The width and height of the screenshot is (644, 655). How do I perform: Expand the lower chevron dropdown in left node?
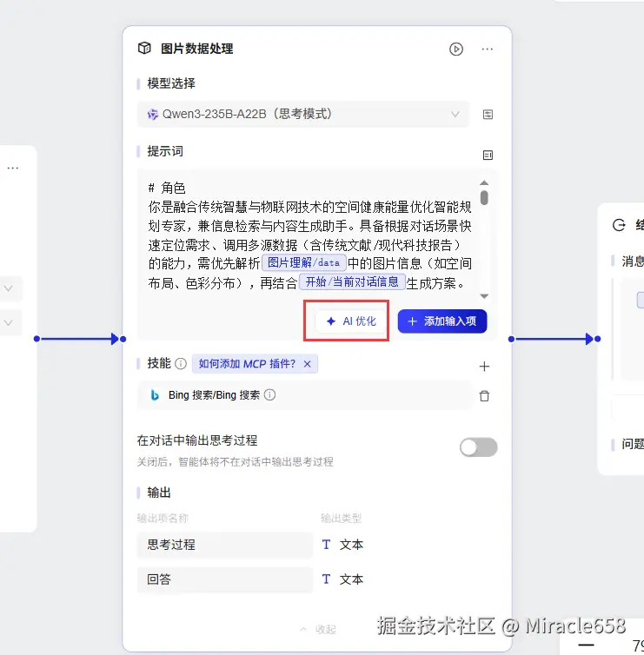pos(8,322)
